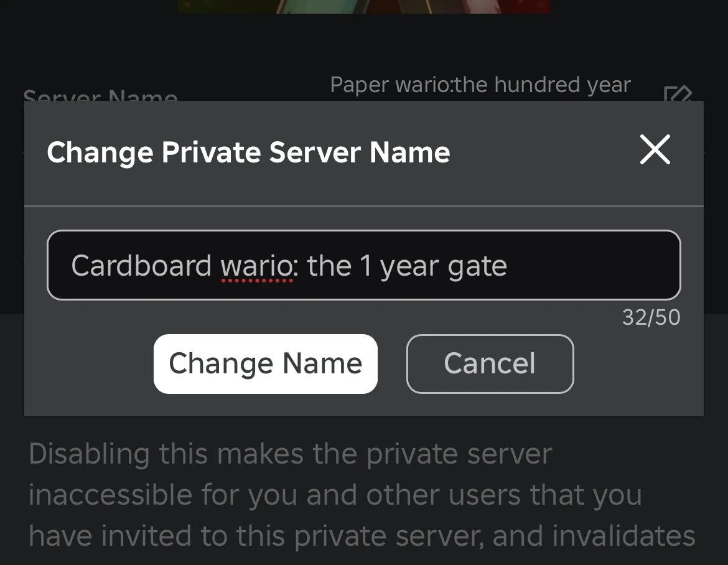The width and height of the screenshot is (728, 565).
Task: Click Cancel to dismiss renaming
Action: point(489,363)
